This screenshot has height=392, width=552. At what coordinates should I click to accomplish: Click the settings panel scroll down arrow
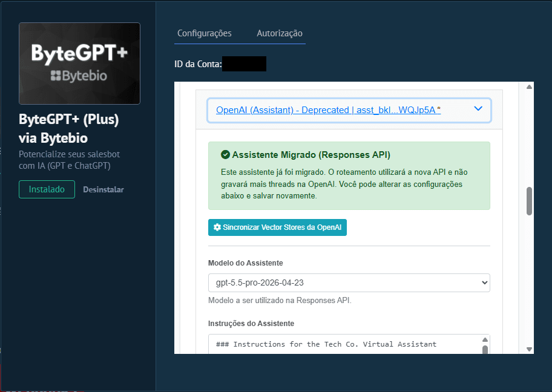(529, 349)
